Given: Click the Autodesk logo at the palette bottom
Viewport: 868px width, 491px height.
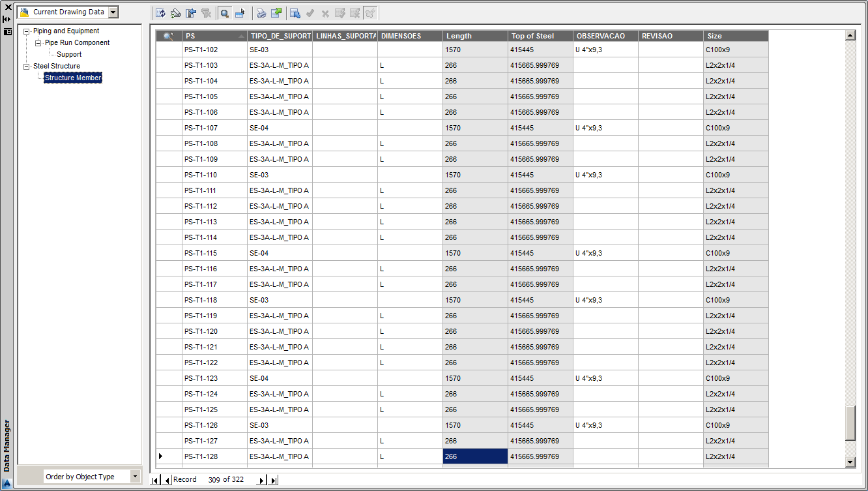Looking at the screenshot, I should [7, 483].
